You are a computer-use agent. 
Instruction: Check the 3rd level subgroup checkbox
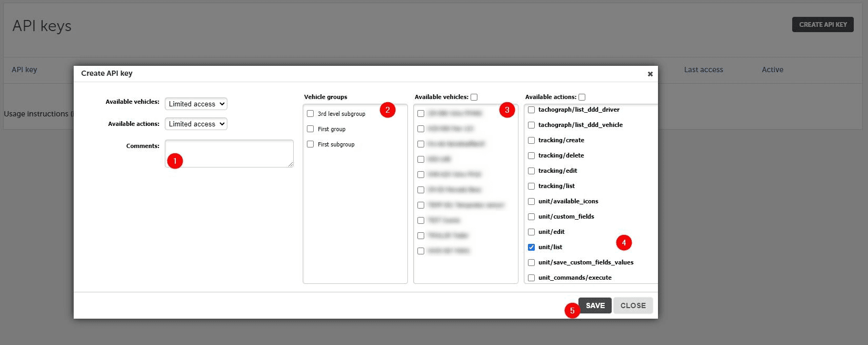[311, 114]
